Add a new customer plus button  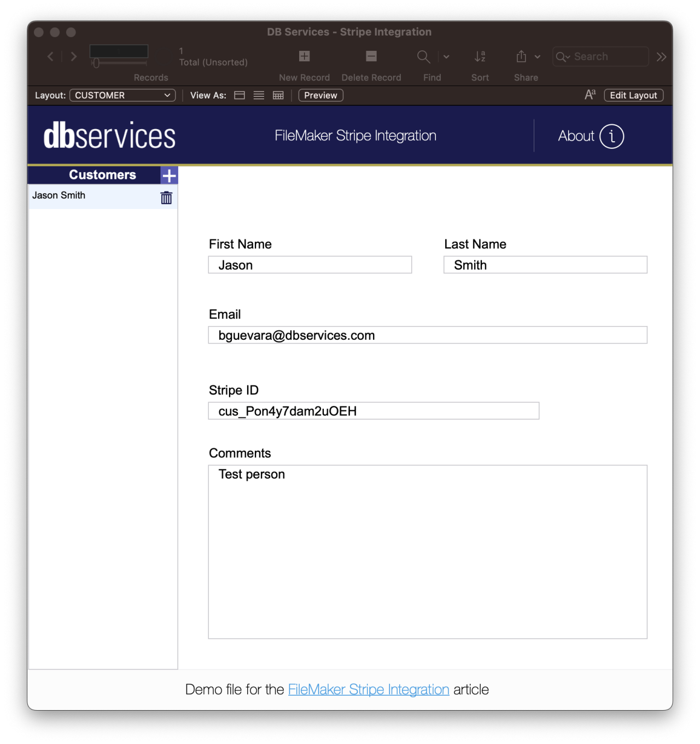point(169,175)
